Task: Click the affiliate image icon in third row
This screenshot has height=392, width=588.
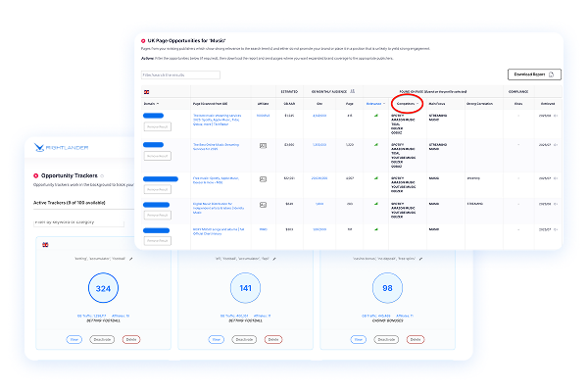Action: click(263, 178)
